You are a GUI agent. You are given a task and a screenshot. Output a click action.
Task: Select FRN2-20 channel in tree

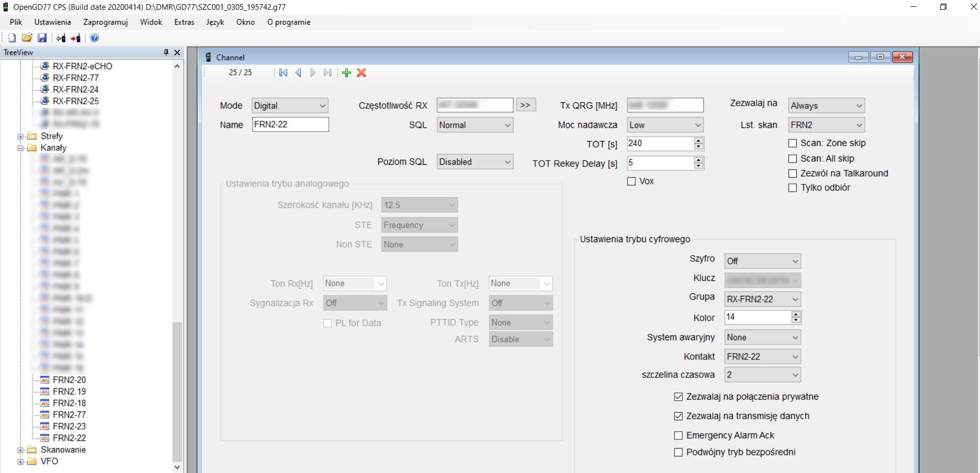[x=69, y=380]
